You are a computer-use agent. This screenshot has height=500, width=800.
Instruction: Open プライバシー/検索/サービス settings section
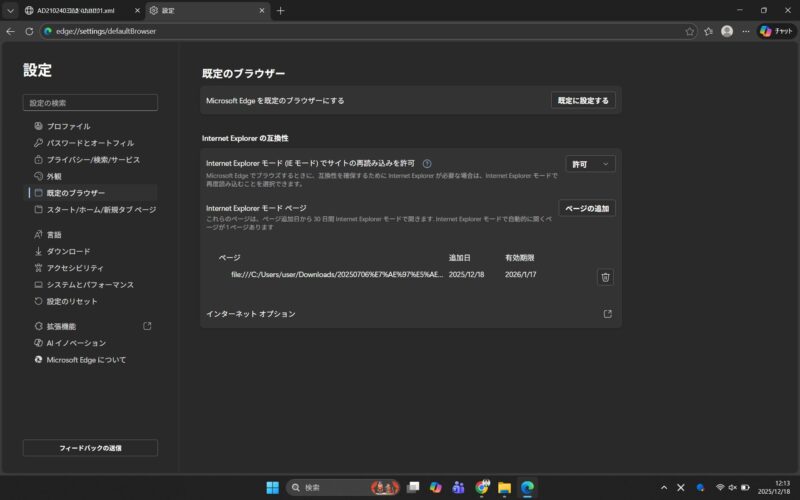click(x=93, y=160)
